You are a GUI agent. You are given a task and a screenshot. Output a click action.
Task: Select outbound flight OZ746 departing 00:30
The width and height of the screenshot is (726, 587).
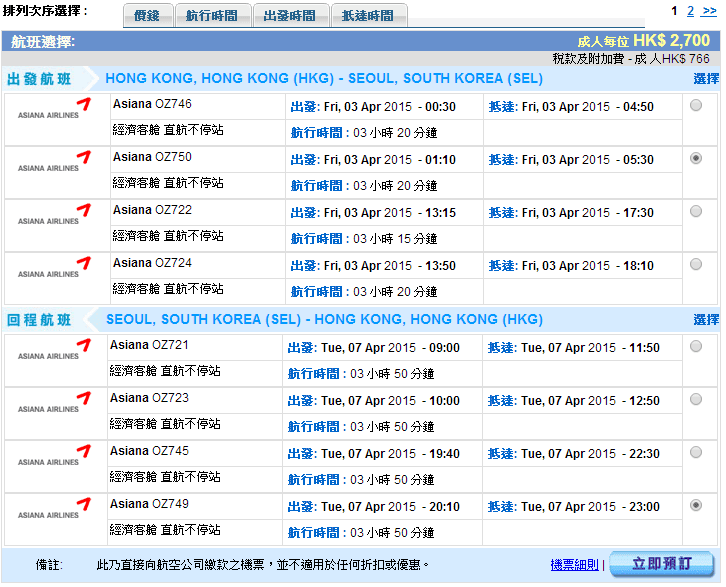click(x=696, y=105)
